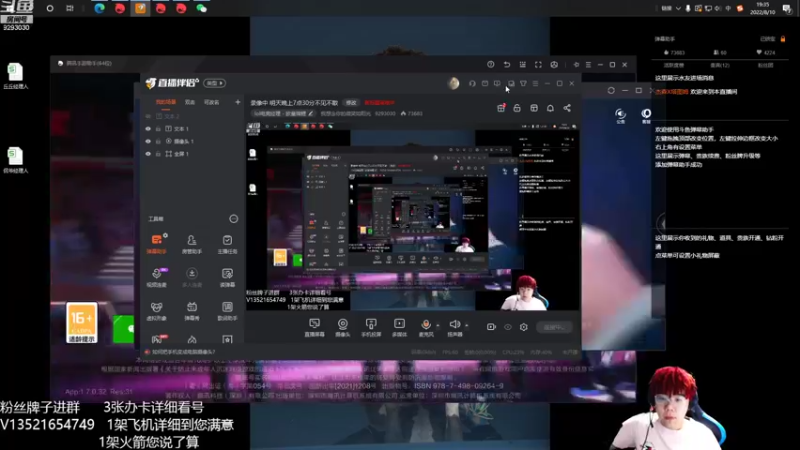This screenshot has width=800, height=450.
Task: Switch to the third scene tab
Action: (x=211, y=102)
